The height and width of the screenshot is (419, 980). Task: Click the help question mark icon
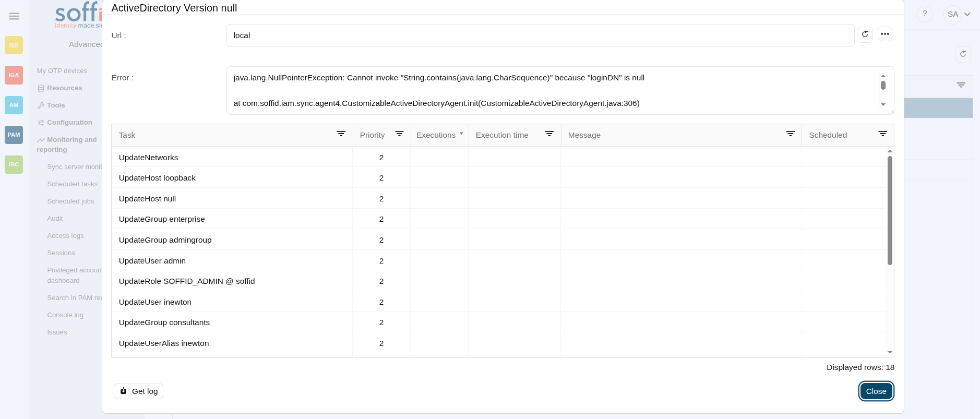[x=925, y=14]
